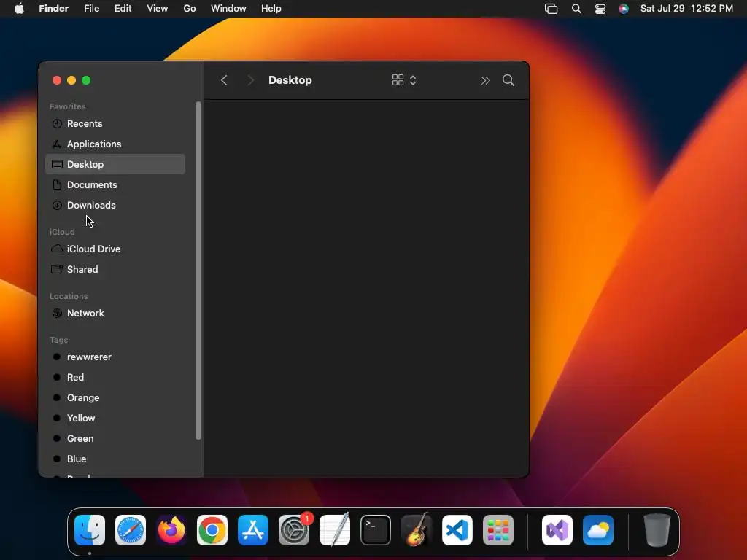Minimize the Finder window
The width and height of the screenshot is (747, 560).
pyautogui.click(x=71, y=80)
